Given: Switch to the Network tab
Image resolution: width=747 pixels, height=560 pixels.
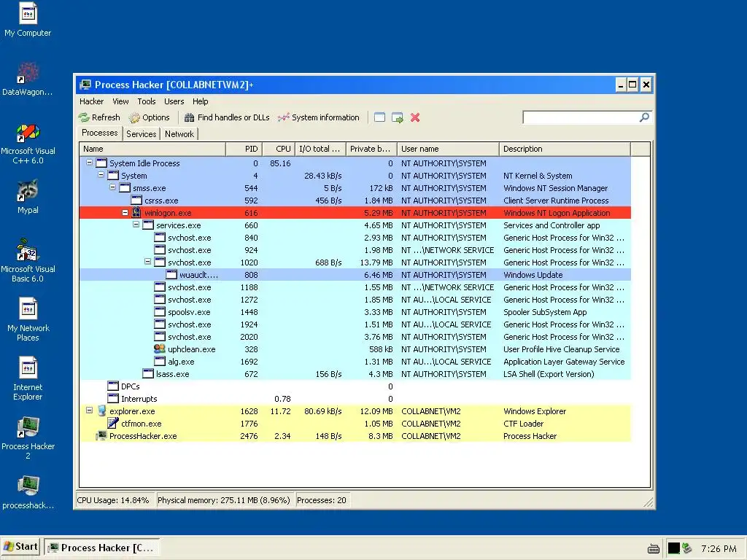Looking at the screenshot, I should coord(179,134).
